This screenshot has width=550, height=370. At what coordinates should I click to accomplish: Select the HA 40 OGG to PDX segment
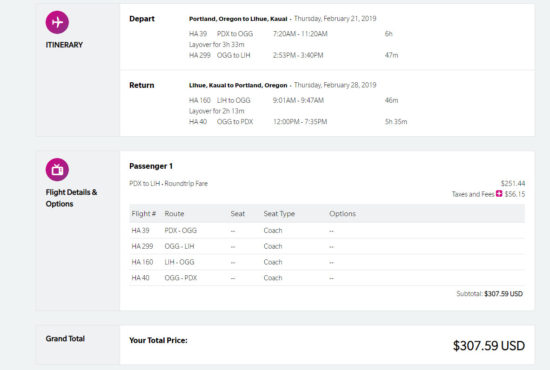click(298, 122)
